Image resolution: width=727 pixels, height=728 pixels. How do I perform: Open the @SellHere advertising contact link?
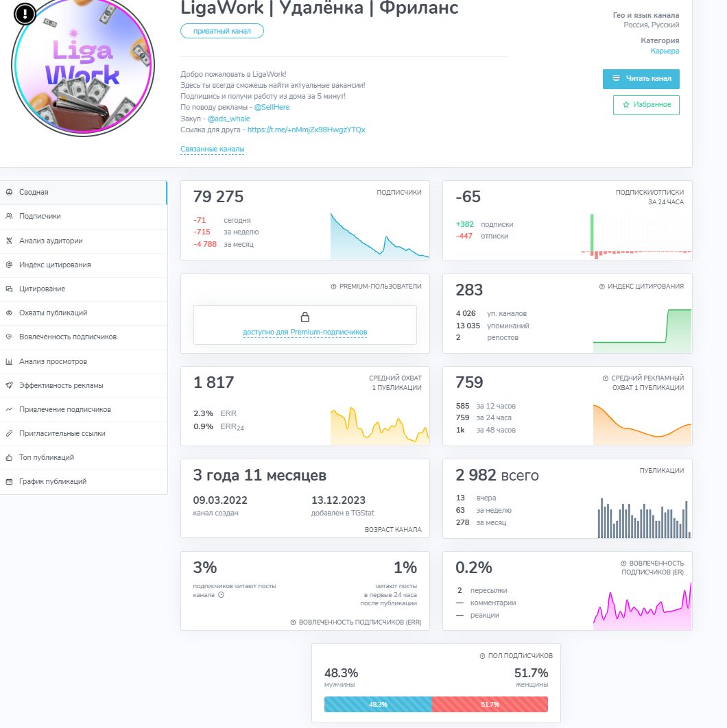click(272, 107)
